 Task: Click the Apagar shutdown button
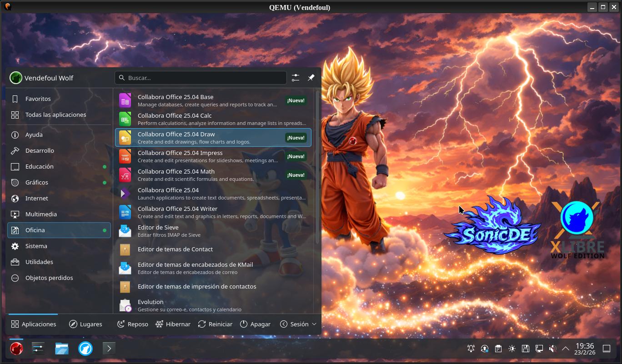coord(255,324)
